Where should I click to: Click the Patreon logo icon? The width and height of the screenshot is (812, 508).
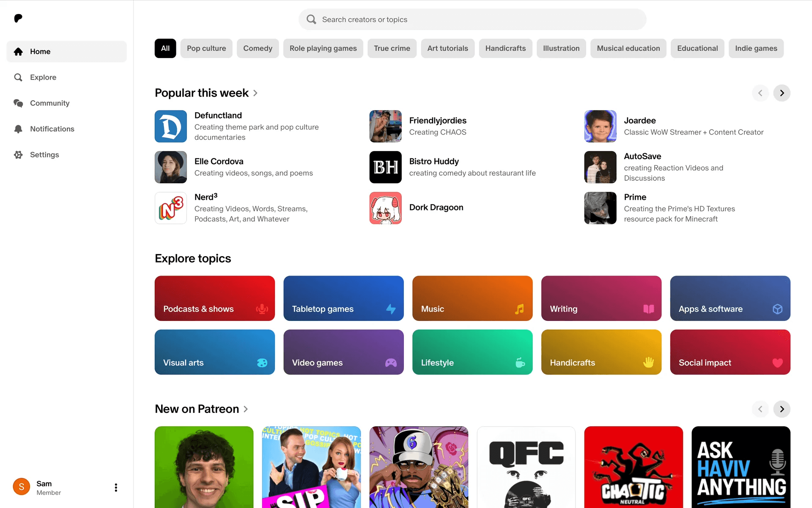[x=18, y=18]
